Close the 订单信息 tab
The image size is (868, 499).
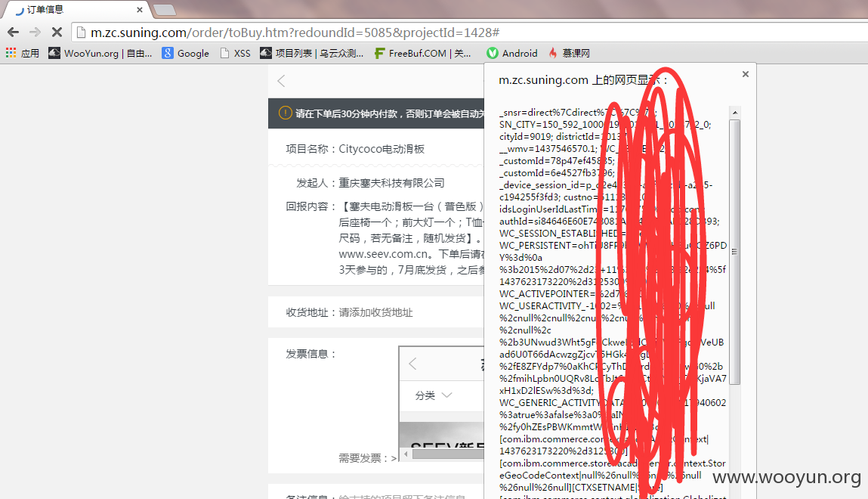(140, 10)
